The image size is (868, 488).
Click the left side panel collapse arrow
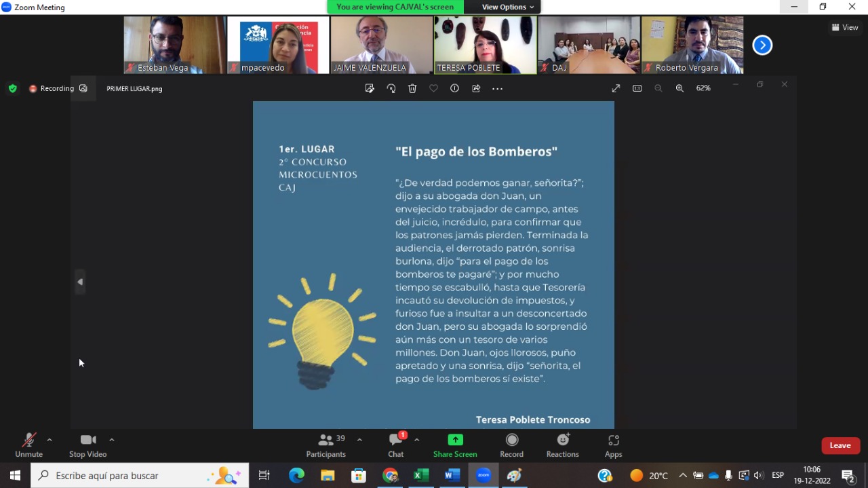coord(80,282)
